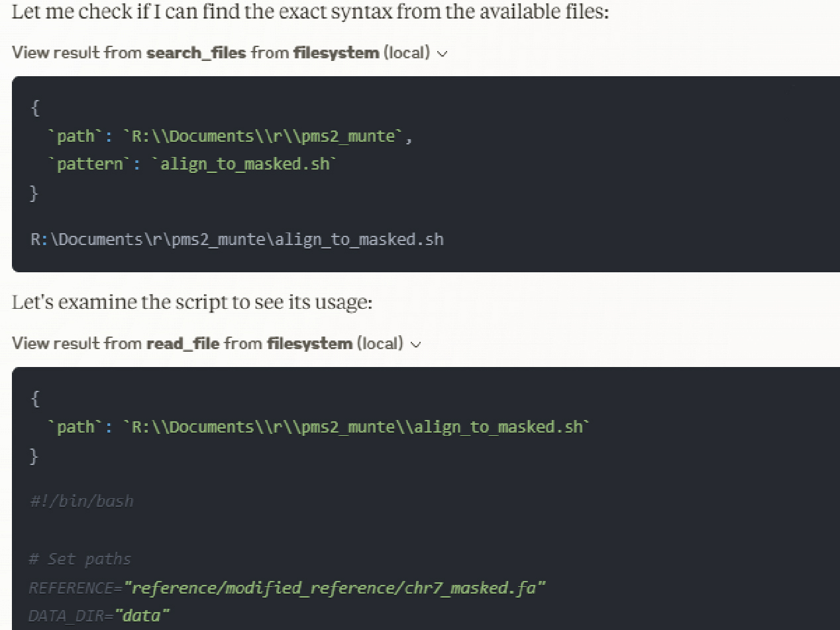840x630 pixels.
Task: Click the search result path R:\Documents\r\pms2_munte\align_to_masked.sh
Action: click(x=236, y=239)
